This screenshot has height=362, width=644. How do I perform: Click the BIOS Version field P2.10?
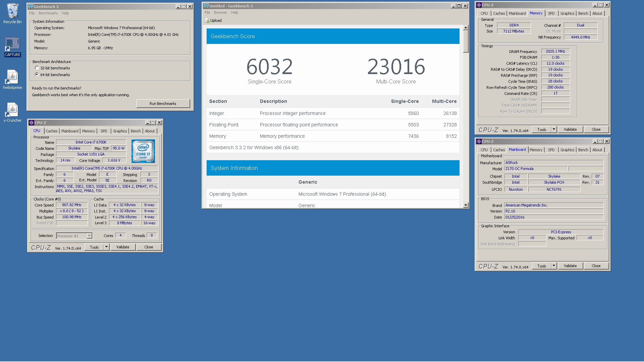(554, 211)
